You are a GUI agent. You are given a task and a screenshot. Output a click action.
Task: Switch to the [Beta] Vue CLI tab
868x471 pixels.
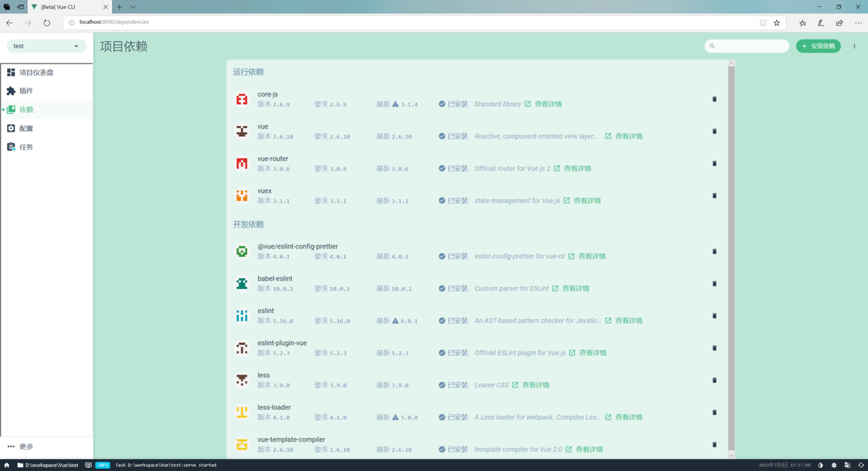(x=69, y=7)
